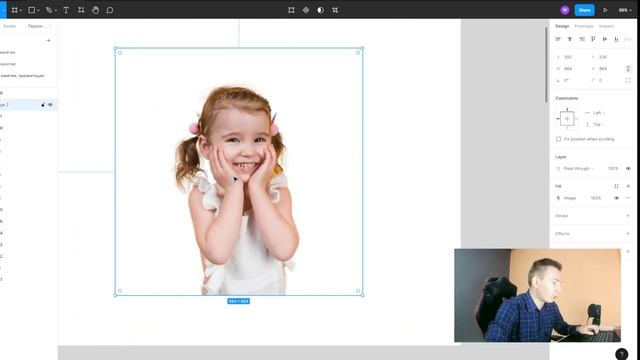Open the Pass through blend mode dropdown
640x360 pixels.
pos(578,169)
